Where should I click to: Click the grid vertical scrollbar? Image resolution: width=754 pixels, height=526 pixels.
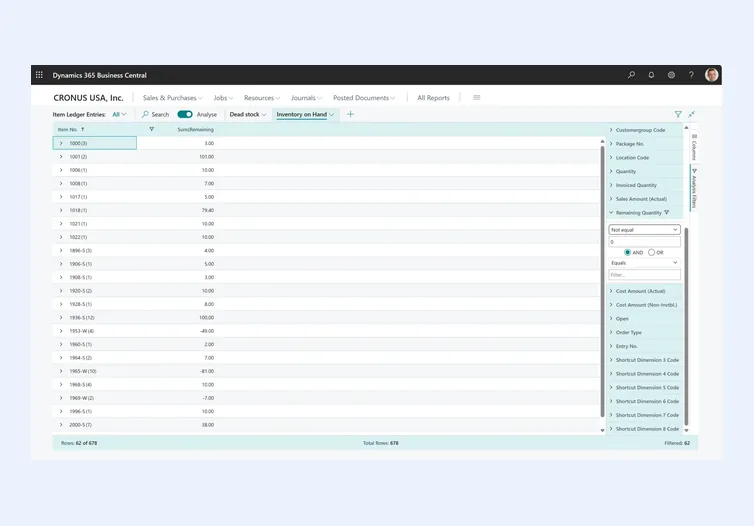tap(602, 281)
